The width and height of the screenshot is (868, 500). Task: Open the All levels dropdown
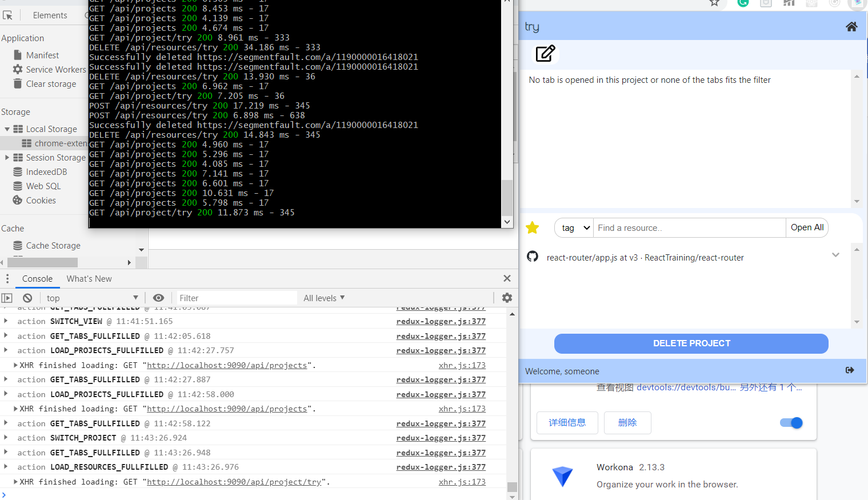[x=324, y=298]
